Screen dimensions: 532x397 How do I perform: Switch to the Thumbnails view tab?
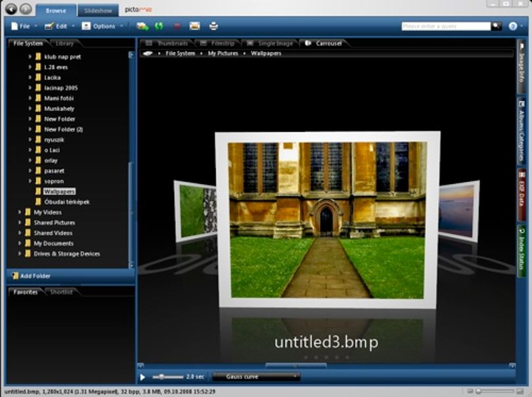coord(167,43)
